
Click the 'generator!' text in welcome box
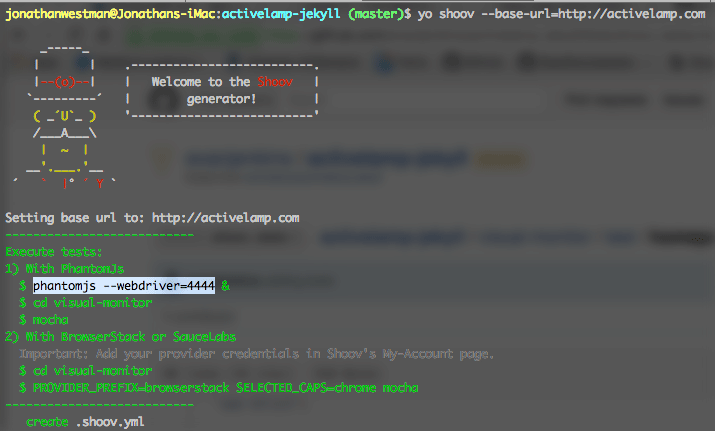[222, 99]
